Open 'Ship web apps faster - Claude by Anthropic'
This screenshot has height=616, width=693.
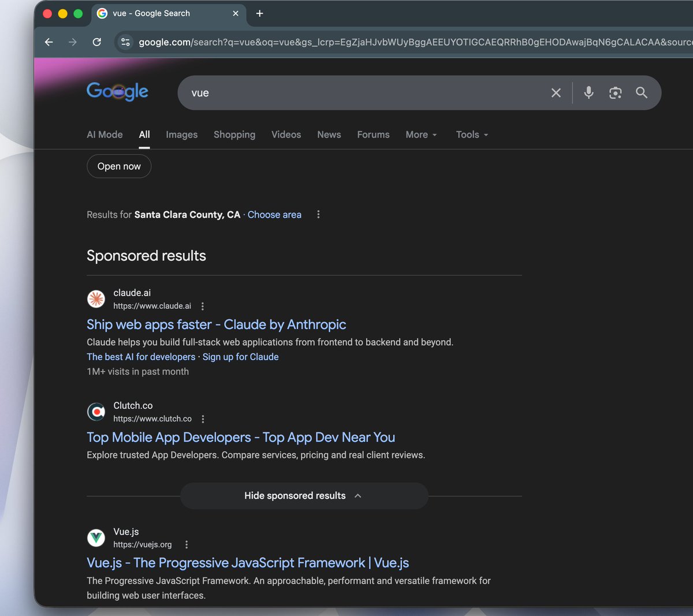click(x=217, y=324)
